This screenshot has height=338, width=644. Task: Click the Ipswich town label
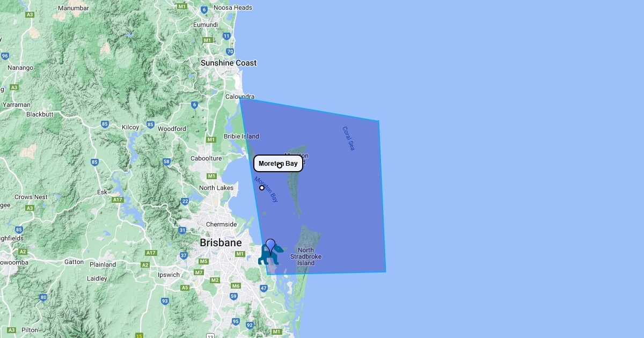click(x=169, y=275)
